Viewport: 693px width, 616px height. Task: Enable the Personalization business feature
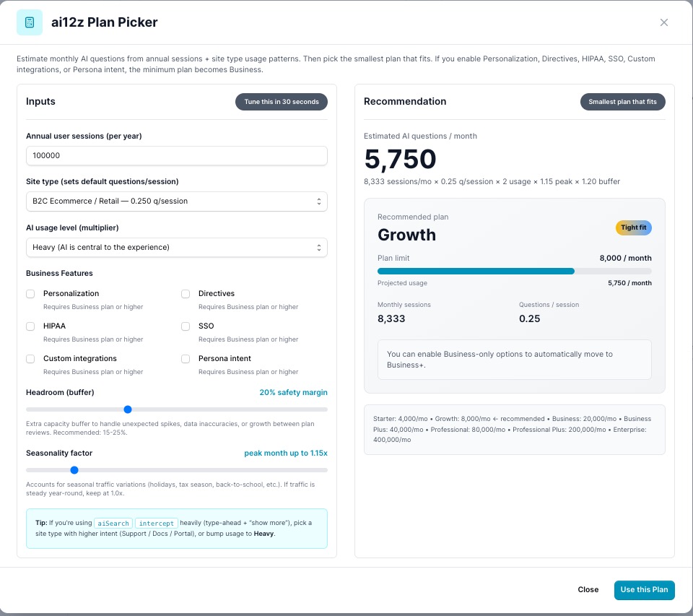pos(30,294)
